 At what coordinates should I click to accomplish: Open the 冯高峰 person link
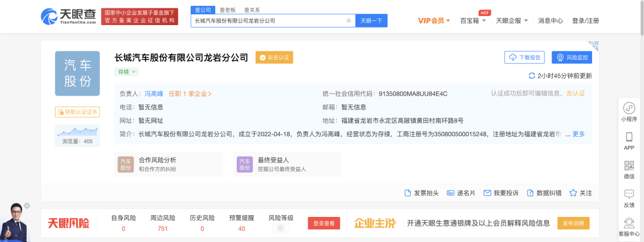[x=154, y=93]
